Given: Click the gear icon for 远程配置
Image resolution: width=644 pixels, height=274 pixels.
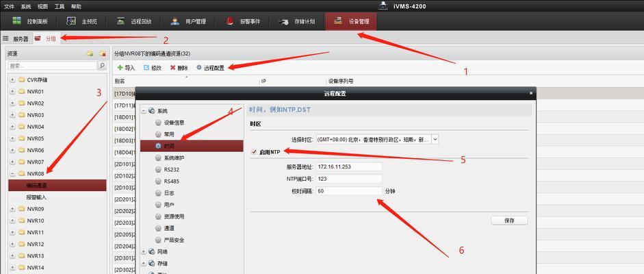Looking at the screenshot, I should (x=199, y=68).
